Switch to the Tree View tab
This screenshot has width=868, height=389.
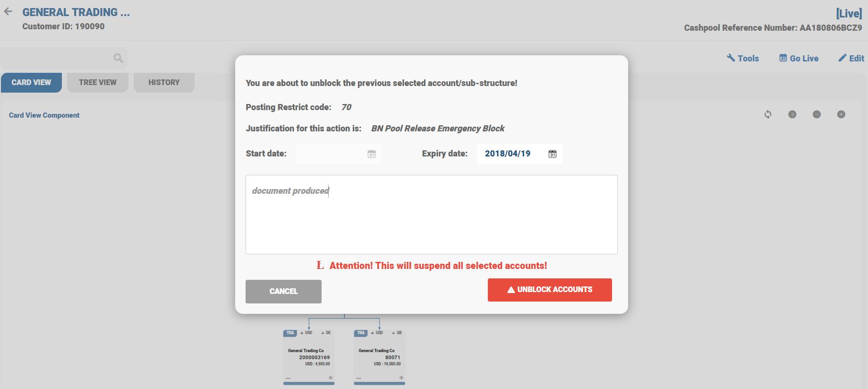[97, 82]
